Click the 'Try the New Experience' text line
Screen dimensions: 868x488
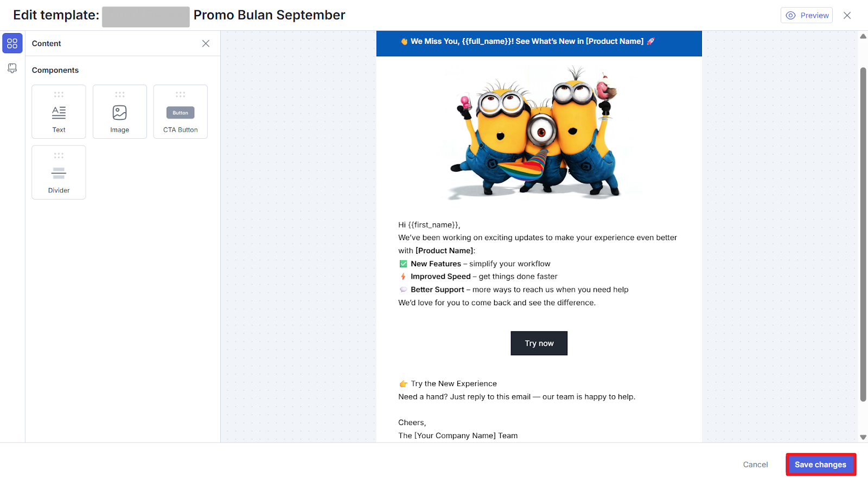coord(454,384)
